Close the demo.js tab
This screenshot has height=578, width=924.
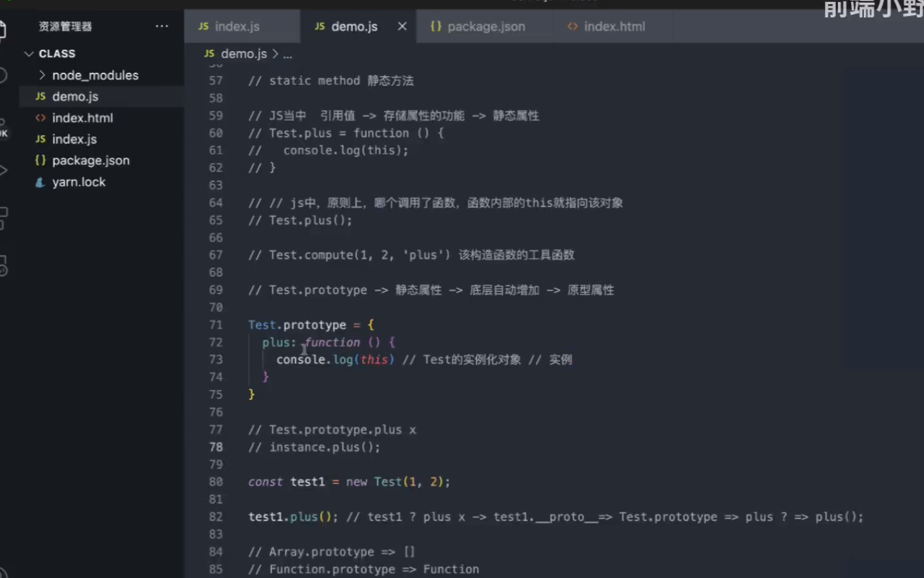[401, 26]
